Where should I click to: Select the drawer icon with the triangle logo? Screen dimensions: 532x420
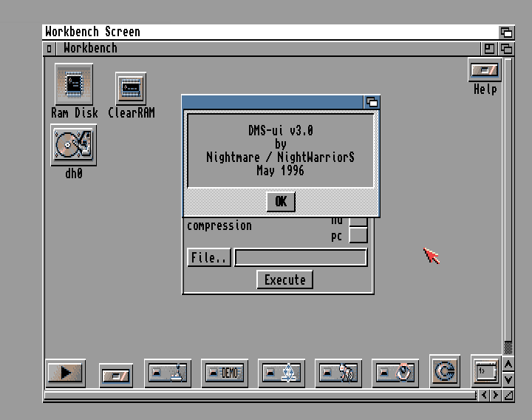[x=282, y=373]
